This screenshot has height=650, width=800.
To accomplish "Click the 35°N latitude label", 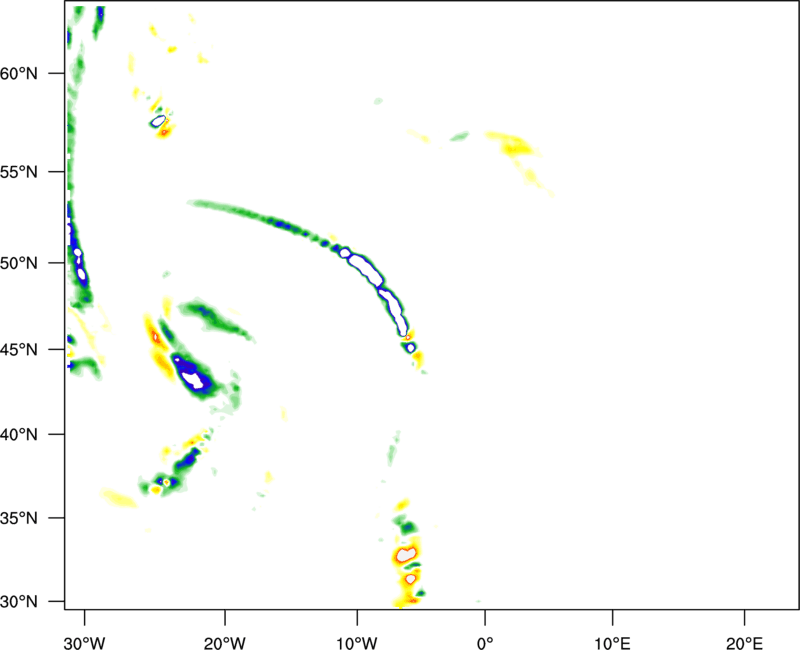I will pyautogui.click(x=19, y=518).
